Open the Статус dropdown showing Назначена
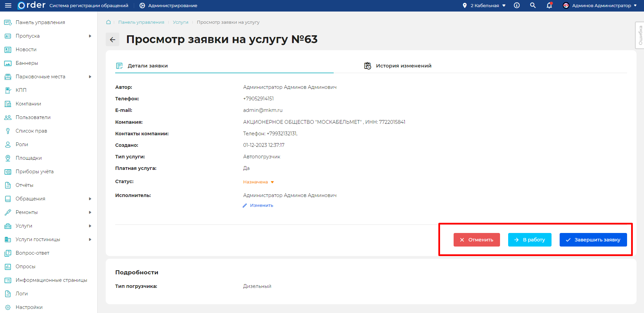The height and width of the screenshot is (313, 644). (258, 182)
